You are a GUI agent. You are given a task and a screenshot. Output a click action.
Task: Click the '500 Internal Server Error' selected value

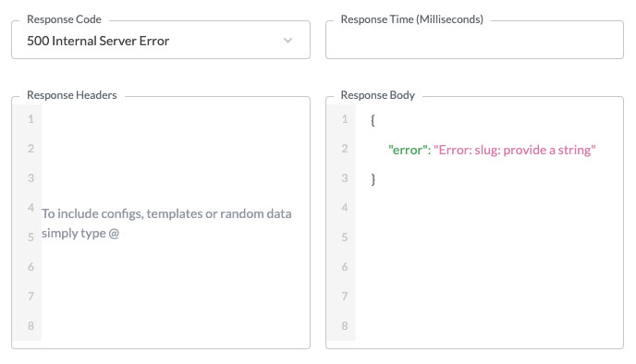tap(98, 41)
